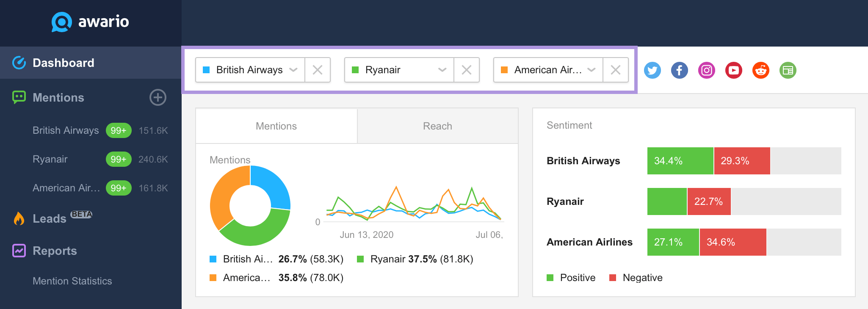Toggle America… 35.8% legend item
This screenshot has width=868, height=309.
click(x=276, y=278)
